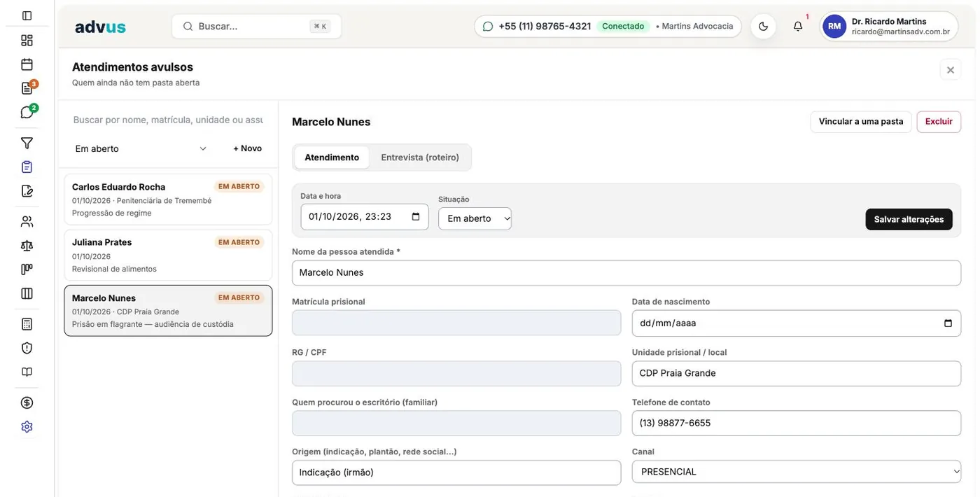
Task: Collapse the sidebar panel toggle icon
Action: tap(27, 15)
